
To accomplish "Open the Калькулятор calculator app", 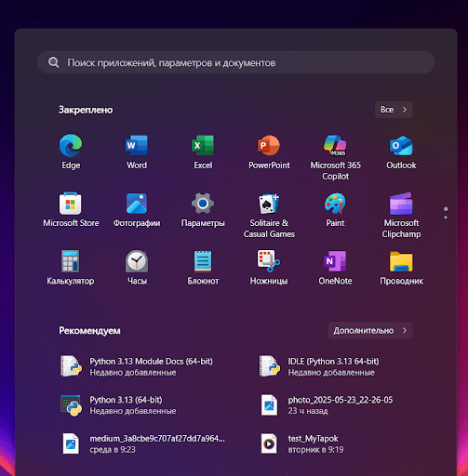I will (x=71, y=268).
